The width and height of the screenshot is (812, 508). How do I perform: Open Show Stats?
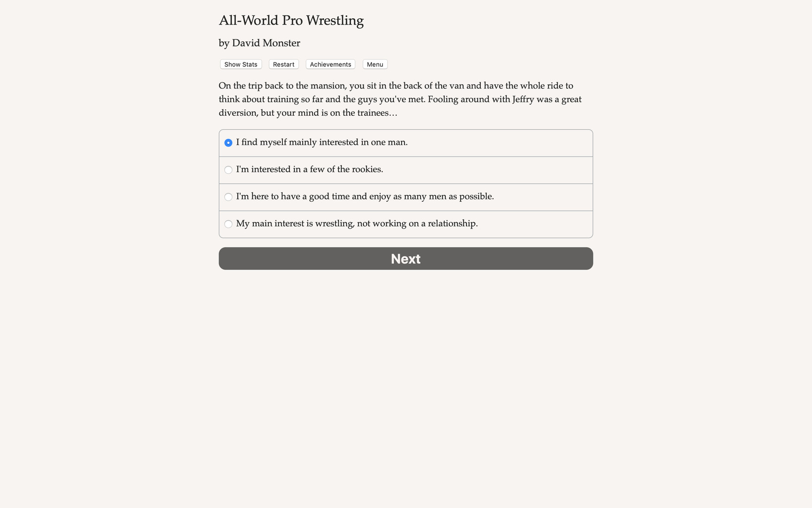point(240,64)
